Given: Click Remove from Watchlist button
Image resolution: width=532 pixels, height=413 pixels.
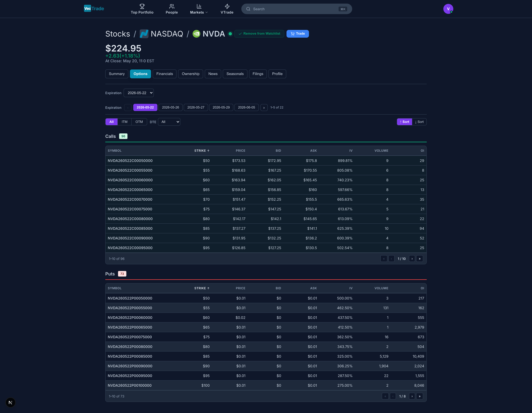Looking at the screenshot, I should pyautogui.click(x=259, y=34).
